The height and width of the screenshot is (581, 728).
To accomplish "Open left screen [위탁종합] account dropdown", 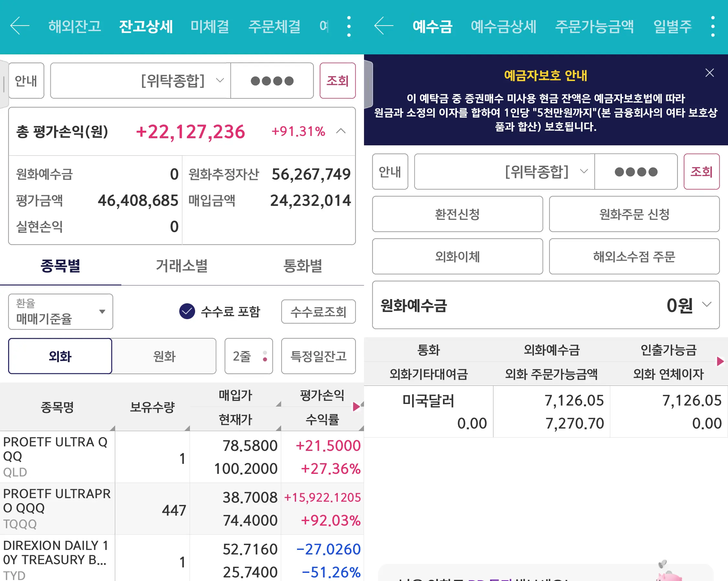I will (140, 81).
